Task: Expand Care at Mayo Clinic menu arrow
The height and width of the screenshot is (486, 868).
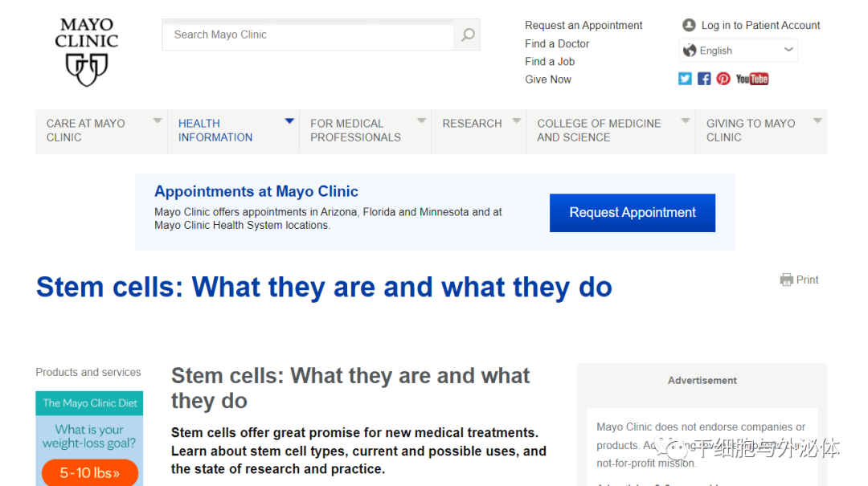Action: tap(158, 120)
